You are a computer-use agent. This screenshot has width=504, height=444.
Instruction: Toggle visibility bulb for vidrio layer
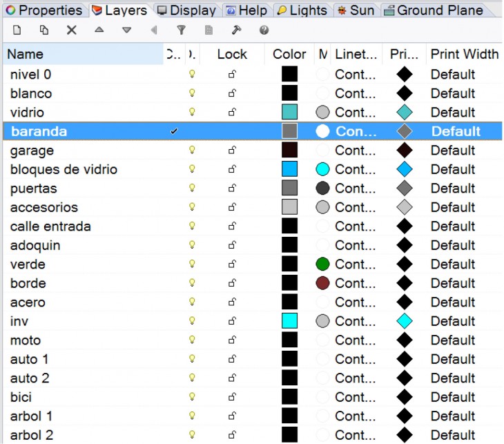click(193, 112)
